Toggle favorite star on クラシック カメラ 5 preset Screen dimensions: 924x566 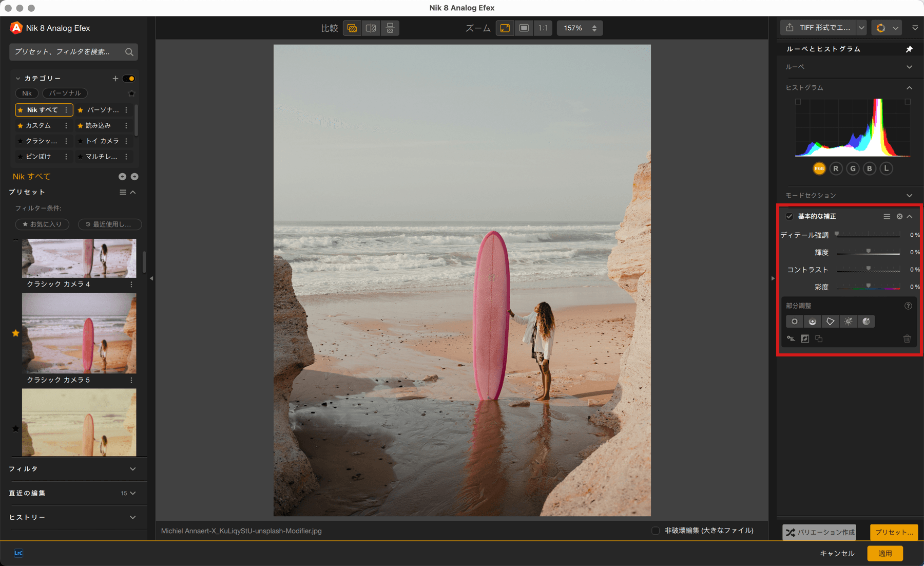(15, 333)
